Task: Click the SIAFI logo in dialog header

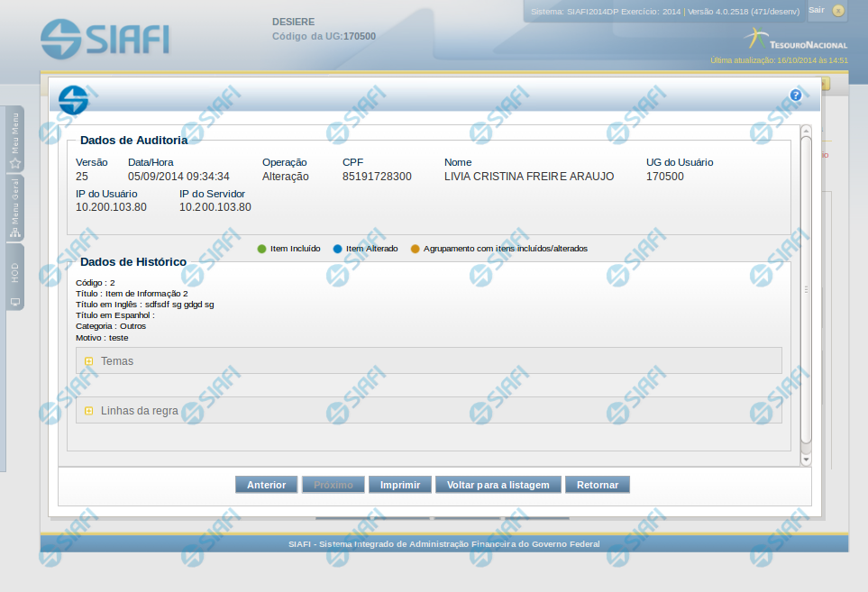Action: 74,99
